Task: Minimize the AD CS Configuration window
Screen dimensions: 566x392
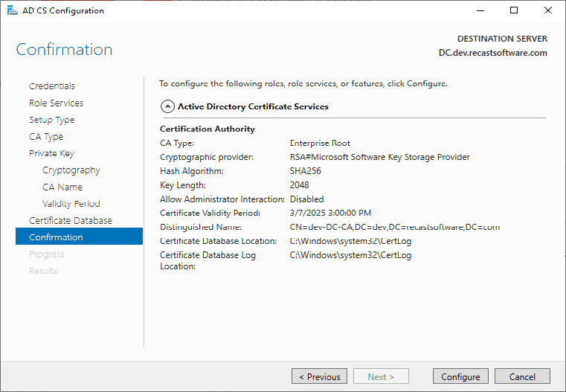Action: pyautogui.click(x=479, y=11)
